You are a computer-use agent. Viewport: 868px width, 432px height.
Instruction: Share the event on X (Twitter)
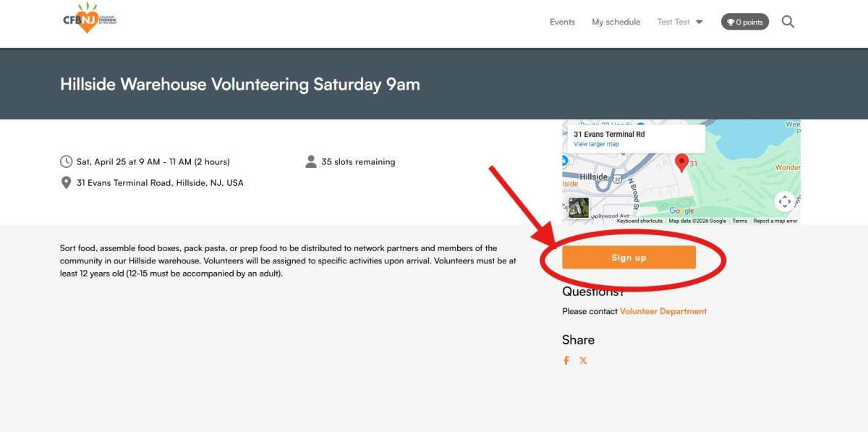(x=583, y=360)
